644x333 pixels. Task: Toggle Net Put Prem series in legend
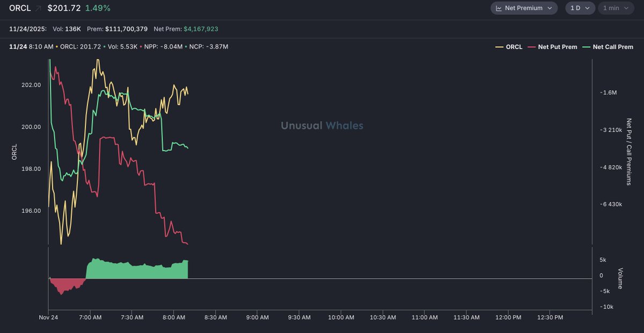[557, 47]
